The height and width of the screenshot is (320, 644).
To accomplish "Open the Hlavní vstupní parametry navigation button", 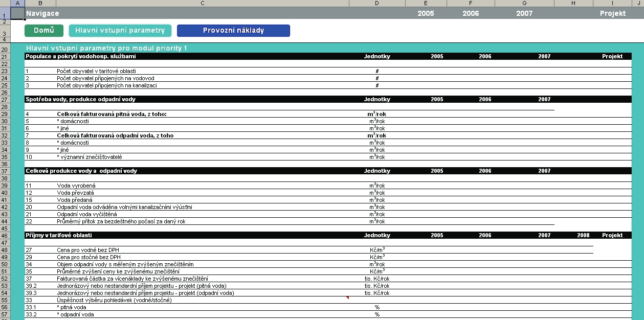I will point(120,31).
